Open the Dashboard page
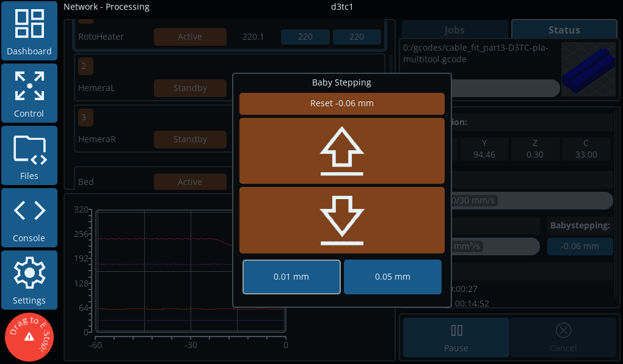Viewport: 623px width, 364px height. point(29,32)
